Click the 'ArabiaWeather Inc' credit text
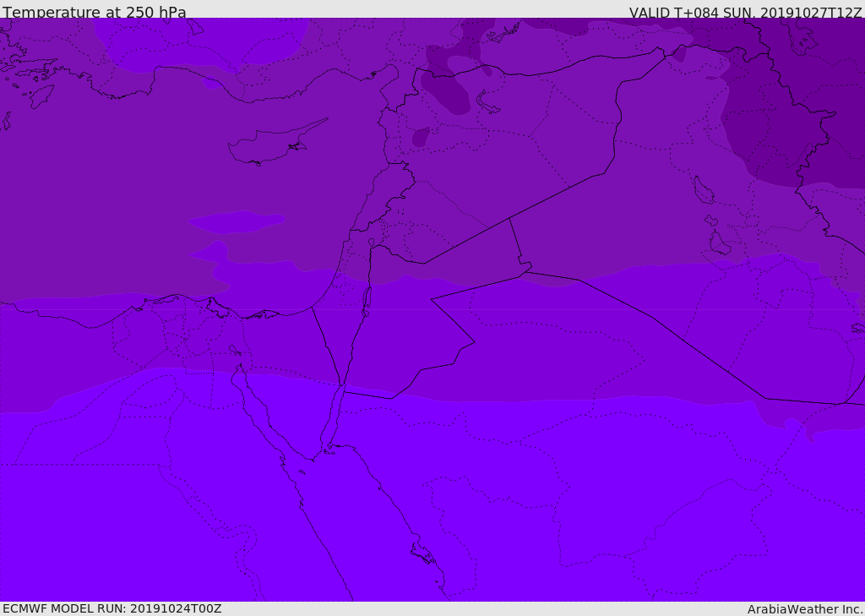Image resolution: width=865 pixels, height=616 pixels. click(x=804, y=609)
